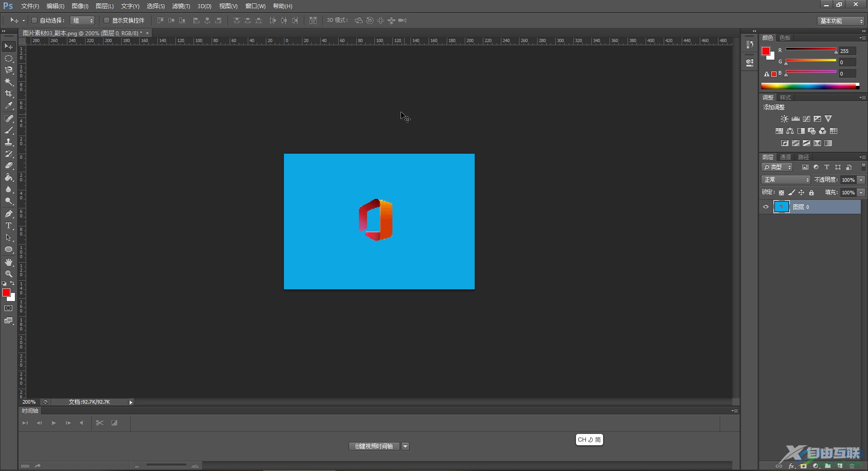This screenshot has height=471, width=868.
Task: Select the Blur tool
Action: [9, 189]
